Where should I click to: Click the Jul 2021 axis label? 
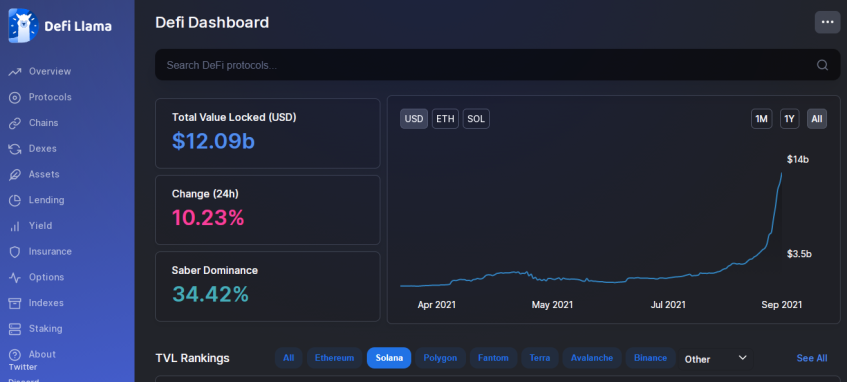point(668,305)
